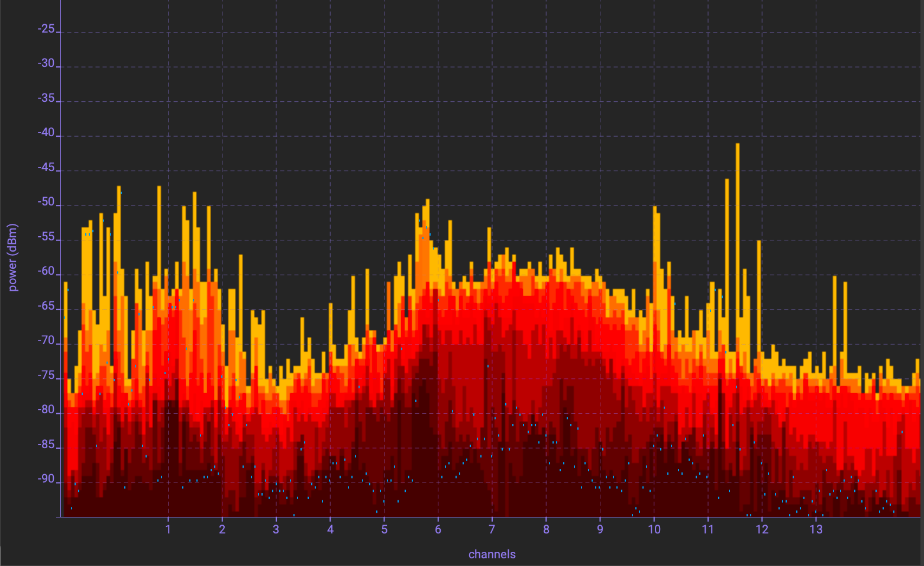Click the channel 9 label

[600, 529]
